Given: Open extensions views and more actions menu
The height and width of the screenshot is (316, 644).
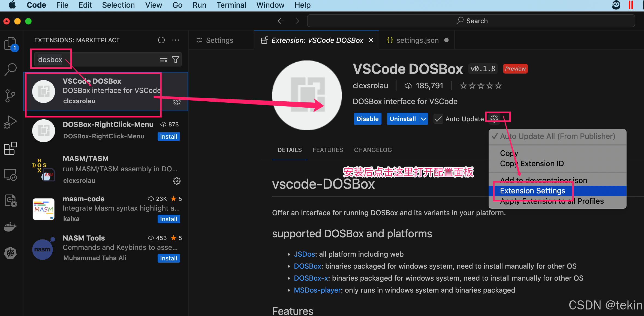Looking at the screenshot, I should (176, 40).
